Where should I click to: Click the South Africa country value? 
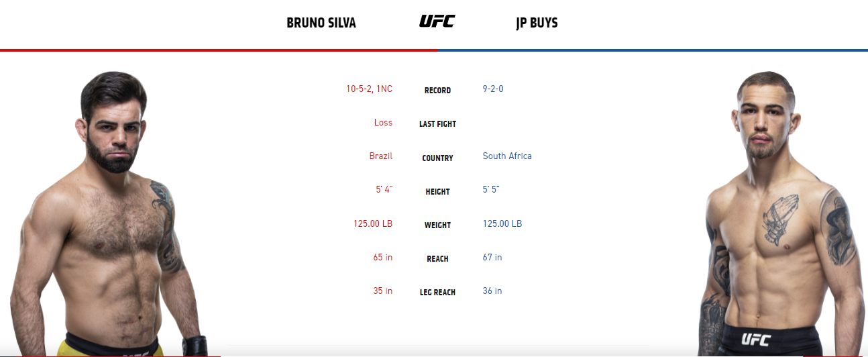507,156
